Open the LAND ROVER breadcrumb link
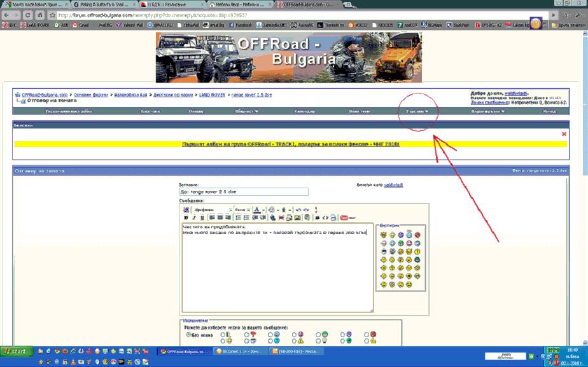The width and height of the screenshot is (588, 367). pos(213,95)
